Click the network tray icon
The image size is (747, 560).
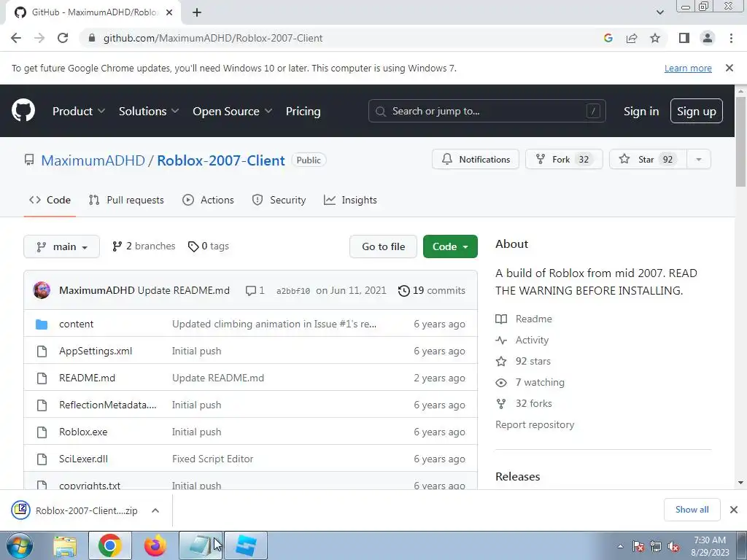(x=656, y=546)
